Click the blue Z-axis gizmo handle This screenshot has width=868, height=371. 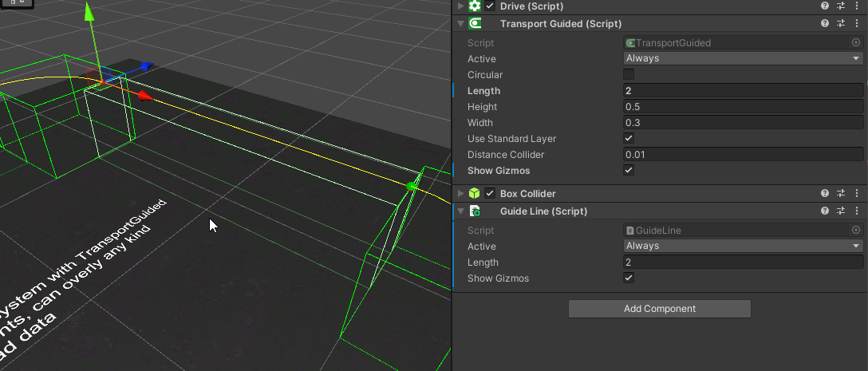coord(146,68)
